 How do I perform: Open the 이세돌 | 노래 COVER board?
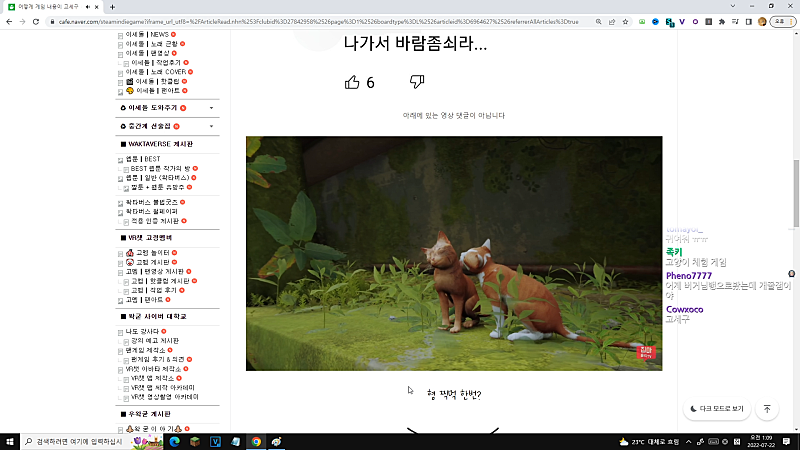point(156,72)
